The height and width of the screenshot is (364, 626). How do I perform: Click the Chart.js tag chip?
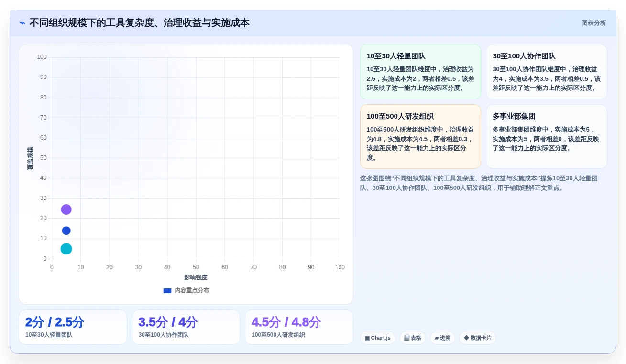coord(378,338)
